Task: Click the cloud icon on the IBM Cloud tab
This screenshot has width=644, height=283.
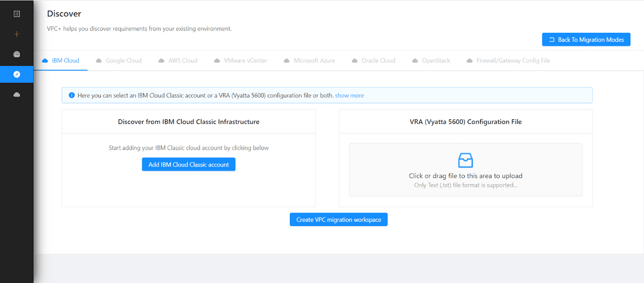Action: (x=45, y=61)
